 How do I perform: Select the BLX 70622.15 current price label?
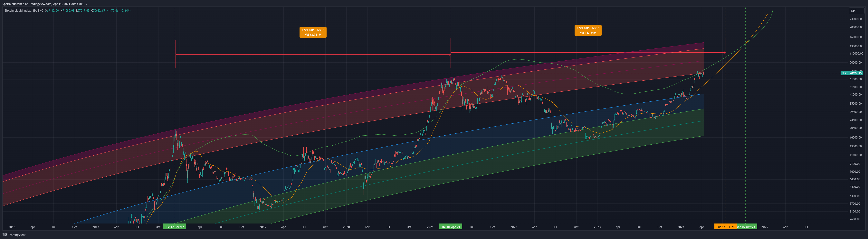(852, 73)
